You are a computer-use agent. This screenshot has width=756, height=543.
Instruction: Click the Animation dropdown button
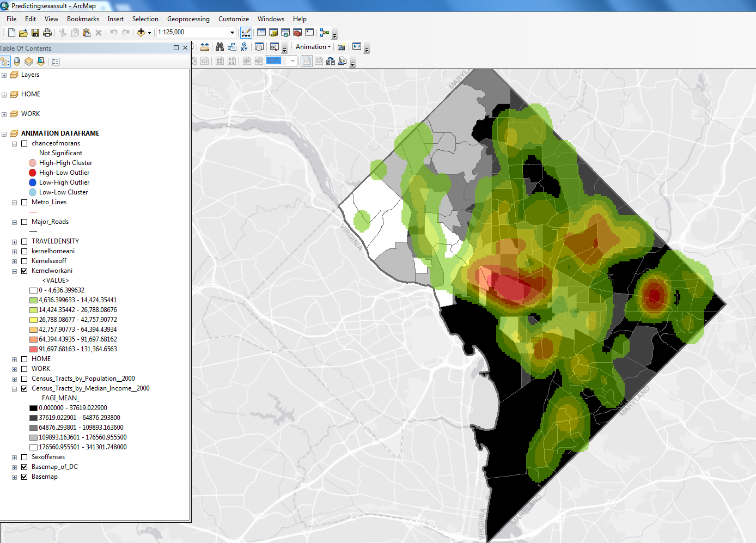(x=313, y=47)
